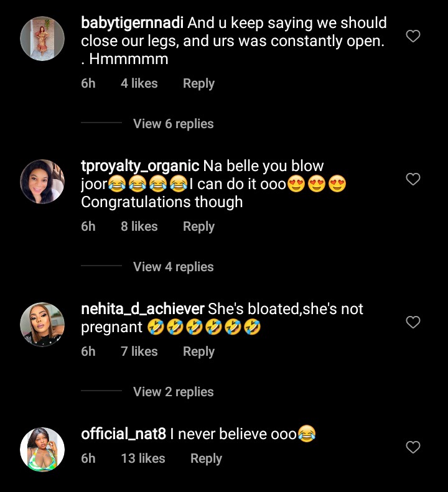
Task: Reply to babytigernnadi's comment
Action: pos(198,83)
